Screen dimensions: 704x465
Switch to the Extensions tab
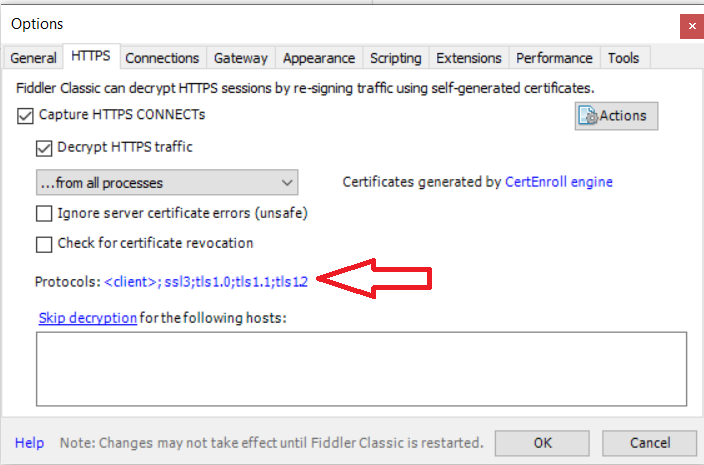[469, 58]
